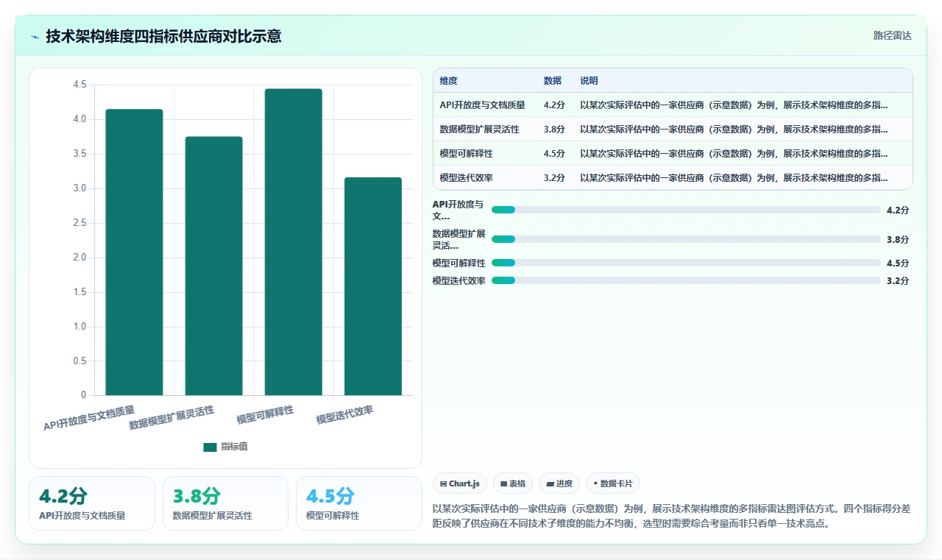Select table row 模型迭代效率

click(673, 178)
